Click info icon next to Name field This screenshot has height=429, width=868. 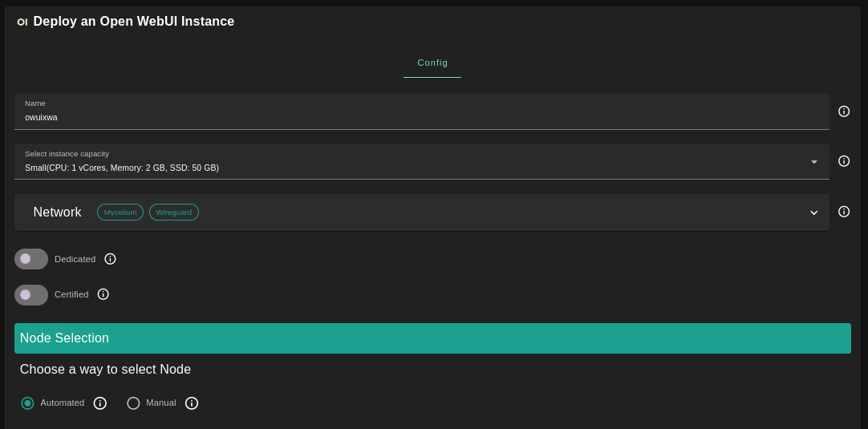tap(844, 111)
